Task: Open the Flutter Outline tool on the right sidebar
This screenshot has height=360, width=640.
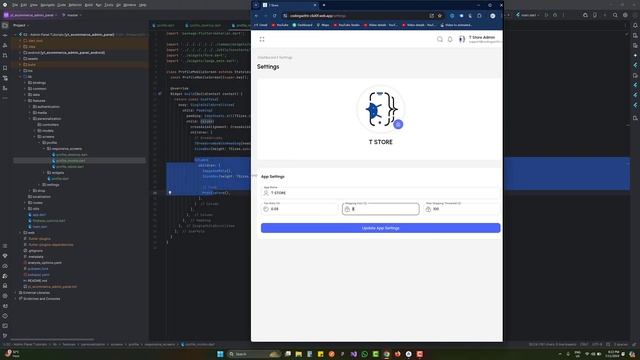Action: 635,65
